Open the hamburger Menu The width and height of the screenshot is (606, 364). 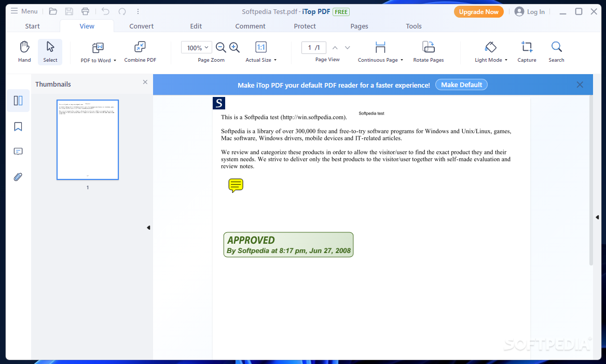tap(24, 11)
